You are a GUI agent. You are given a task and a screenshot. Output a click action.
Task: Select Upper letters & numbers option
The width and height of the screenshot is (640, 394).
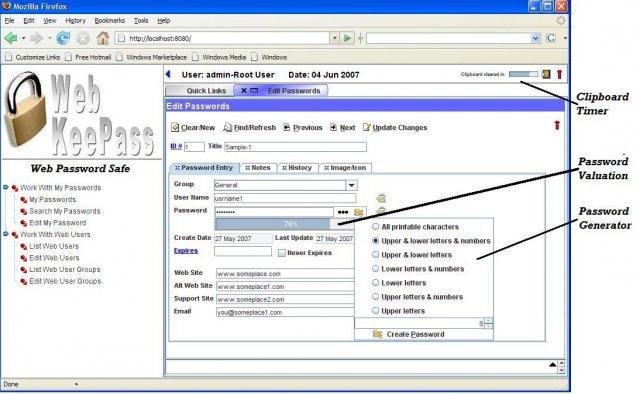pos(375,297)
